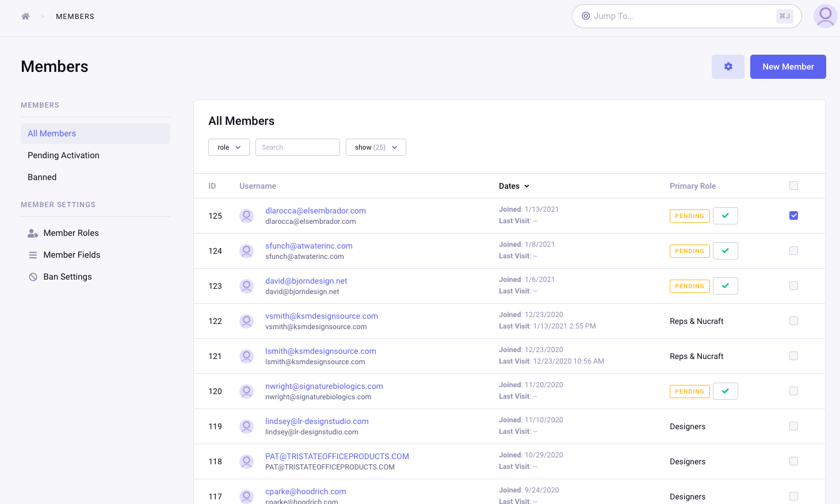Open member link lsmith@ksmdesignsource.com
This screenshot has width=840, height=504.
pos(320,351)
